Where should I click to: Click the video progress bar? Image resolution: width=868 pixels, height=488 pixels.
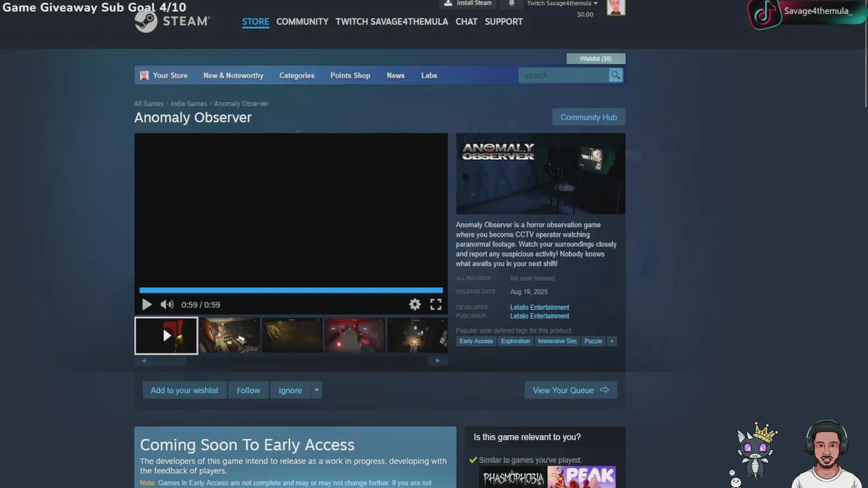[291, 290]
